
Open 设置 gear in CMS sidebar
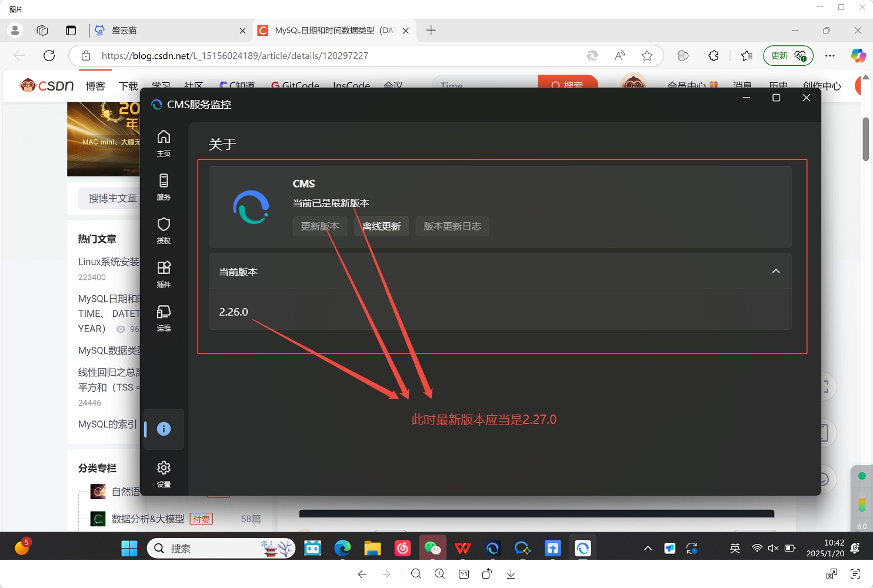tap(164, 474)
